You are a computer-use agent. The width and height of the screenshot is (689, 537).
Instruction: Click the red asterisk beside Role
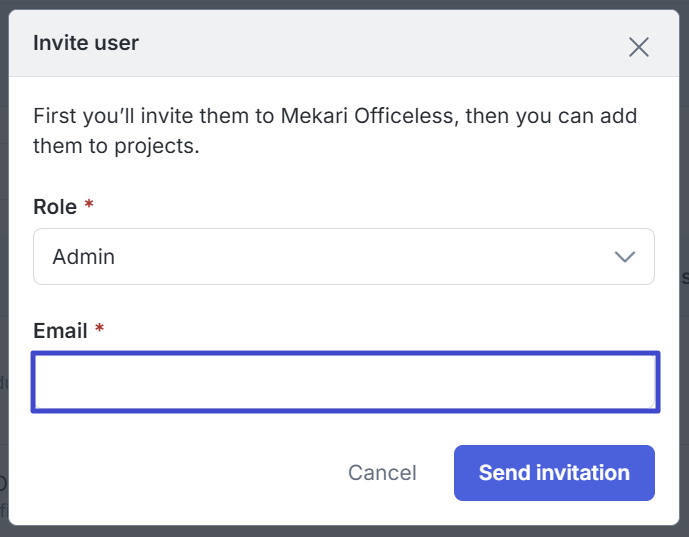point(89,206)
